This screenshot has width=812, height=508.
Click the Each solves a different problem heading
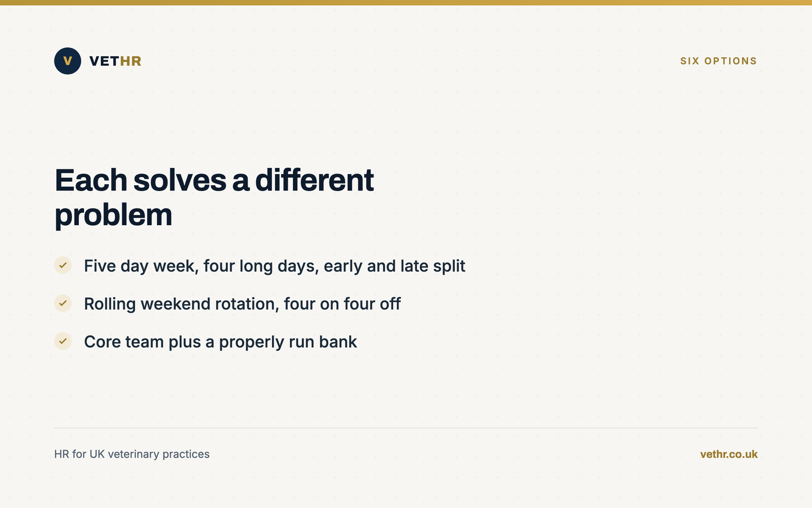[214, 197]
